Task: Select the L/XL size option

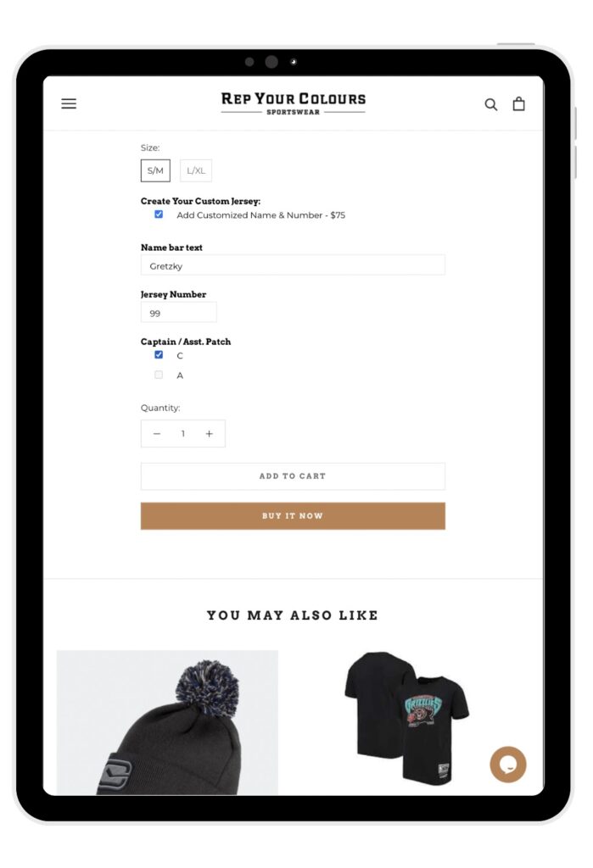Action: [x=196, y=170]
